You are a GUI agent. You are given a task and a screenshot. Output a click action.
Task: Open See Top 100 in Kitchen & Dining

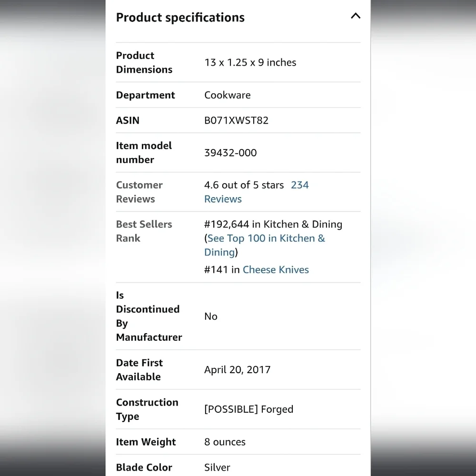point(264,245)
